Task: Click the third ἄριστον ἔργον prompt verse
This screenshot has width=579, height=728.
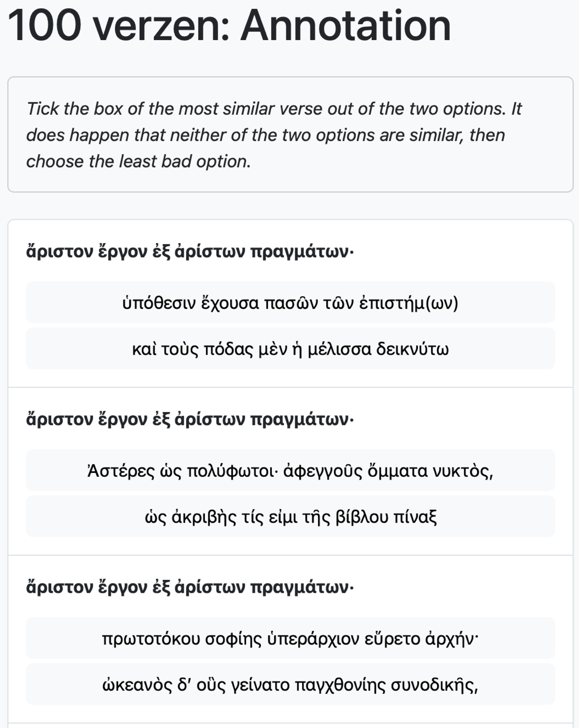Action: pyautogui.click(x=190, y=587)
